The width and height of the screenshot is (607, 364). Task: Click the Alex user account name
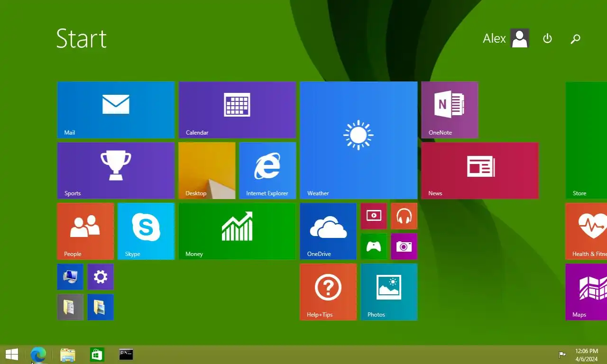pos(494,38)
